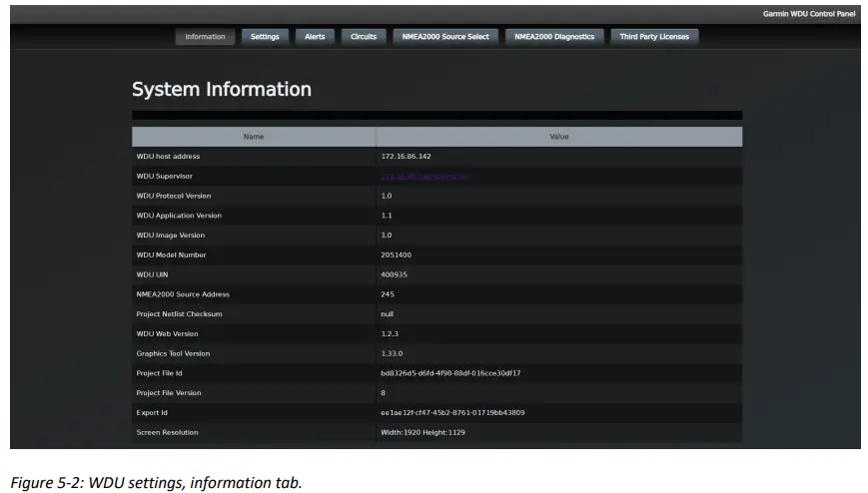Screen dimensions: 868x493
Task: Click the WDU Image Version label
Action: [171, 236]
